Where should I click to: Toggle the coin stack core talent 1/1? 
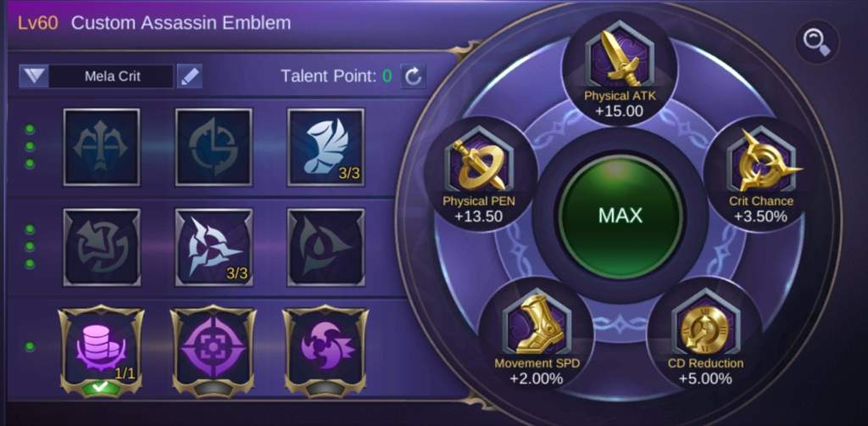click(101, 350)
